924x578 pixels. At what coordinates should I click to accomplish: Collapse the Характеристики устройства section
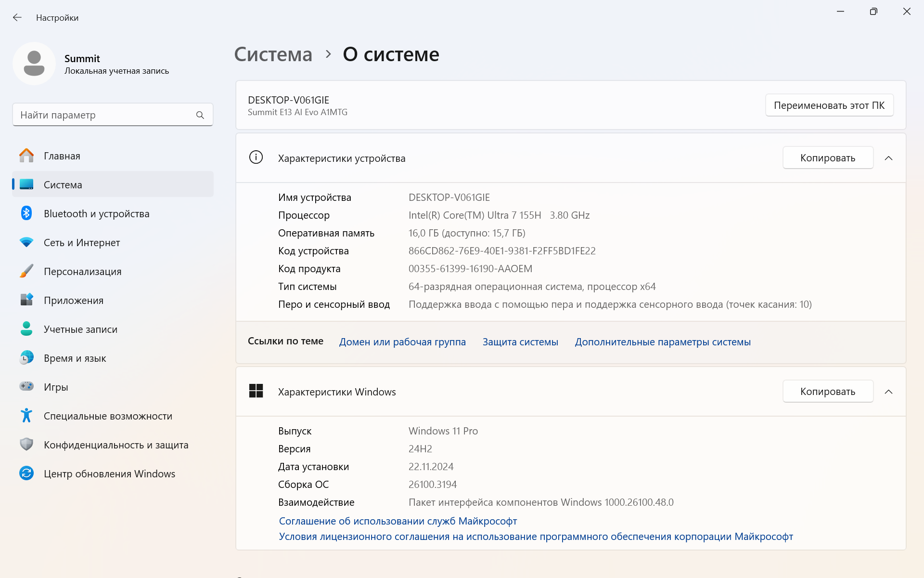point(888,158)
